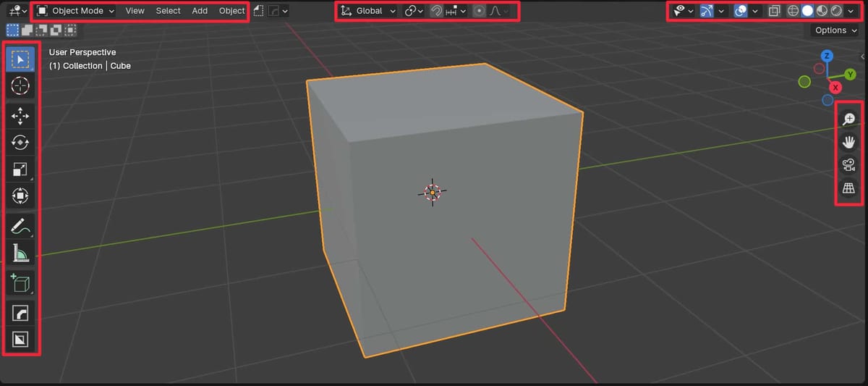868x386 pixels.
Task: Click the hand pan view button
Action: tap(848, 143)
